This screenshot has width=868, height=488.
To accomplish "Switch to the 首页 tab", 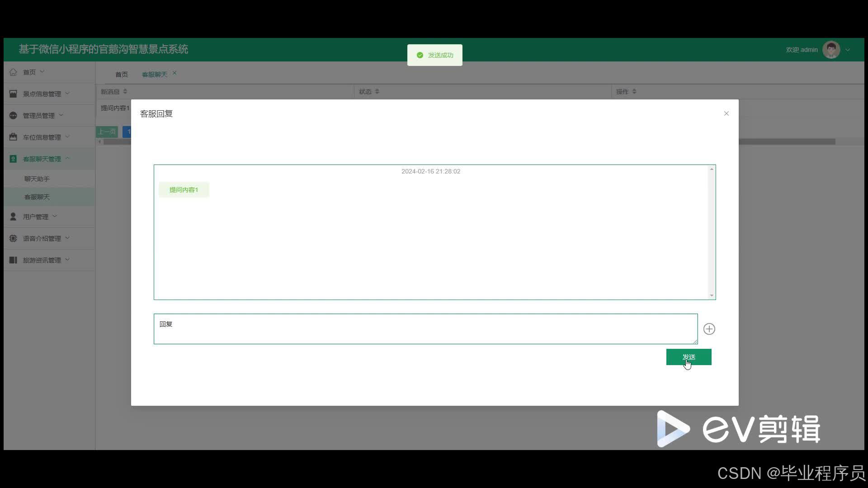I will pyautogui.click(x=121, y=74).
